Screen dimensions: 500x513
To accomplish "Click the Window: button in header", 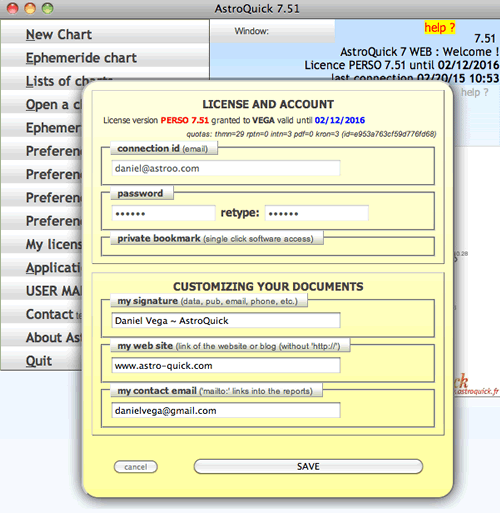I will pos(273,31).
